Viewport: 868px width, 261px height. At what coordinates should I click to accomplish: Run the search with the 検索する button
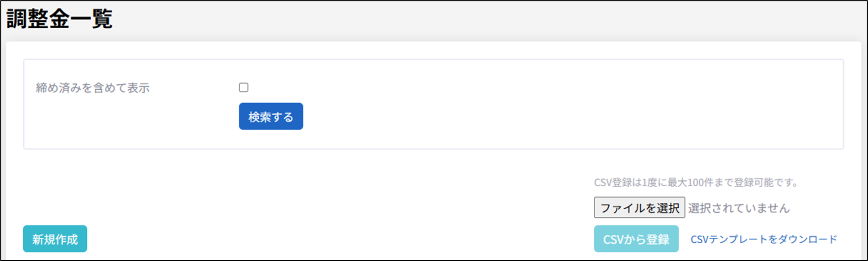click(x=271, y=117)
